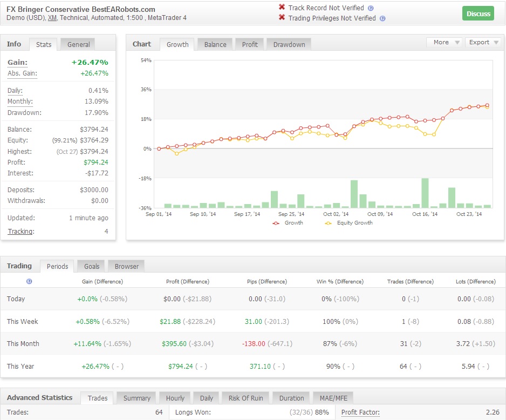
Task: Click This Year lots 5.94
Action: (x=468, y=367)
